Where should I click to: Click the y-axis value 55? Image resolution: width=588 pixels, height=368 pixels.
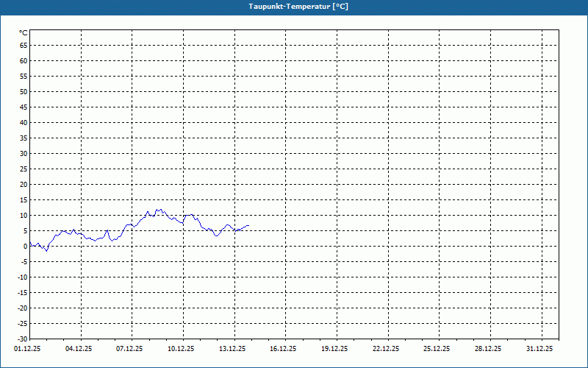[24, 77]
